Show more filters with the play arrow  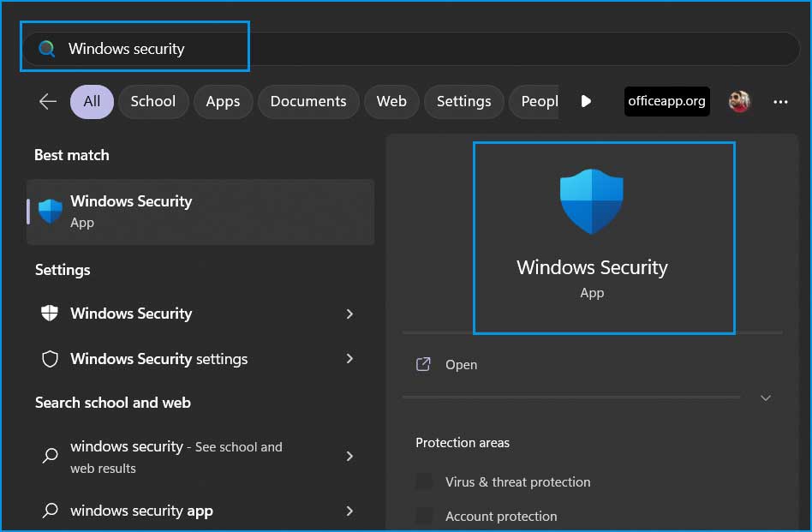coord(586,101)
